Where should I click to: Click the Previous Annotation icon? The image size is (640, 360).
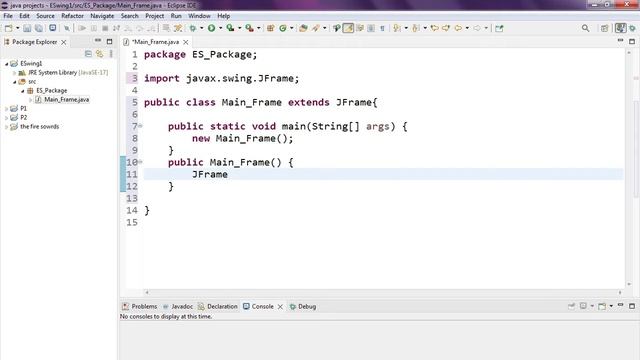coord(416,28)
